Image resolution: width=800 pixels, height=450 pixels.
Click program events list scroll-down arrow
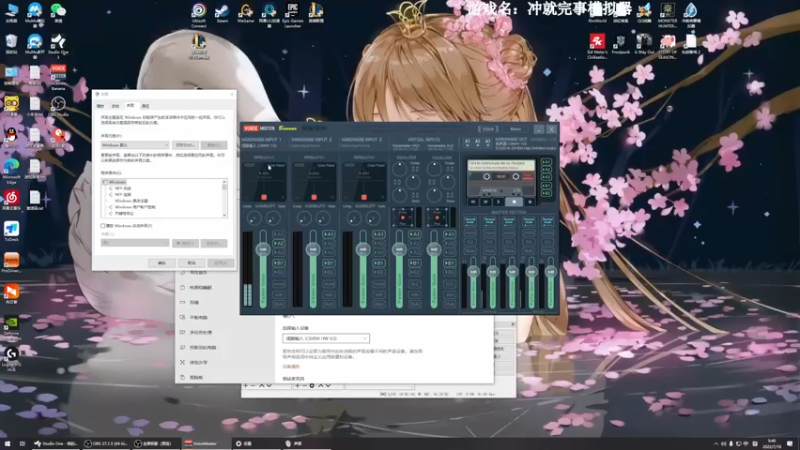pos(224,215)
